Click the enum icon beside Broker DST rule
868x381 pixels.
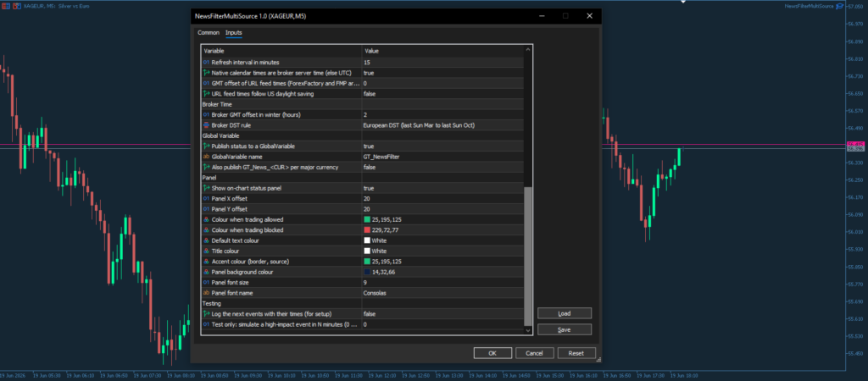[206, 125]
